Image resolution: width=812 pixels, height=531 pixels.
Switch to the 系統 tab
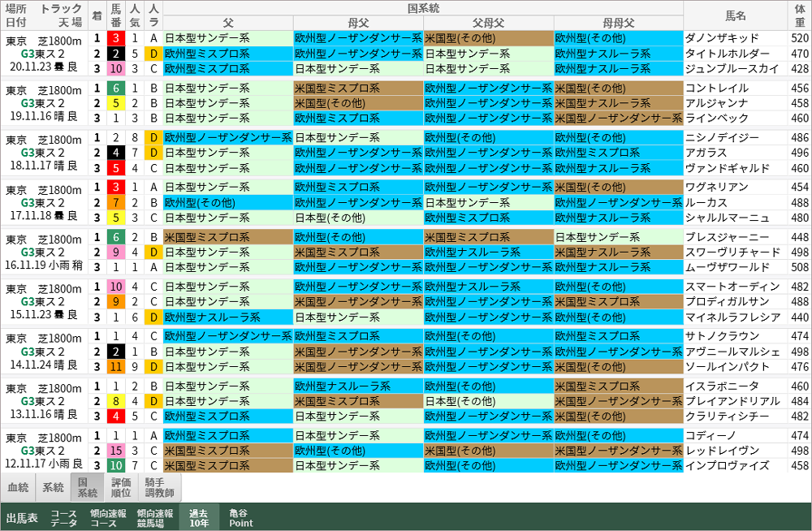coord(53,487)
